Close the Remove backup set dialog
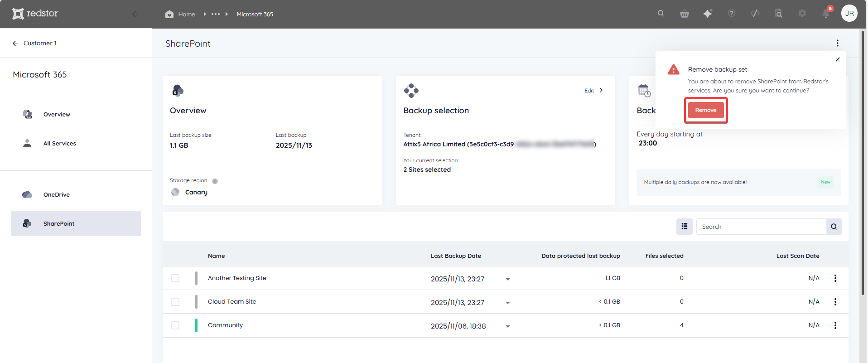The height and width of the screenshot is (363, 868). 838,59
